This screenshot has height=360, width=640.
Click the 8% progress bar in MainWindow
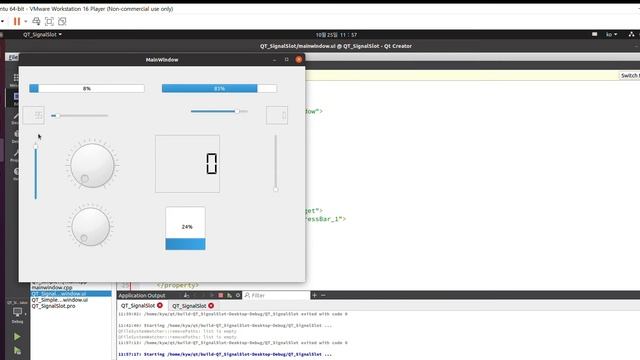87,88
